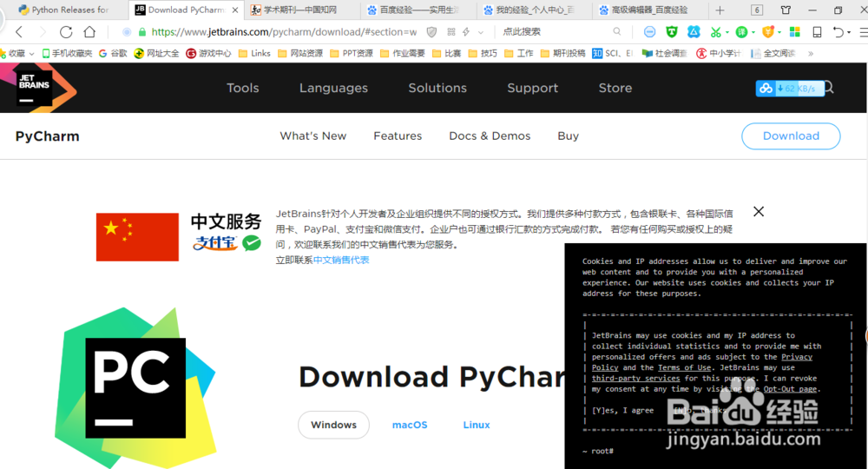Open the Privacy Policy link in cookie notice
Image resolution: width=868 pixels, height=469 pixels.
795,357
